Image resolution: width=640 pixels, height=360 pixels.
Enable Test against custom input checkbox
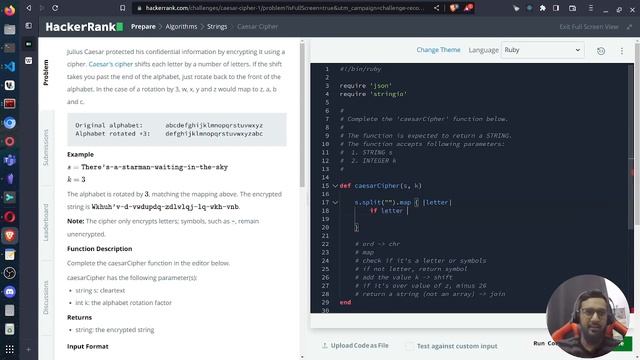(409, 346)
